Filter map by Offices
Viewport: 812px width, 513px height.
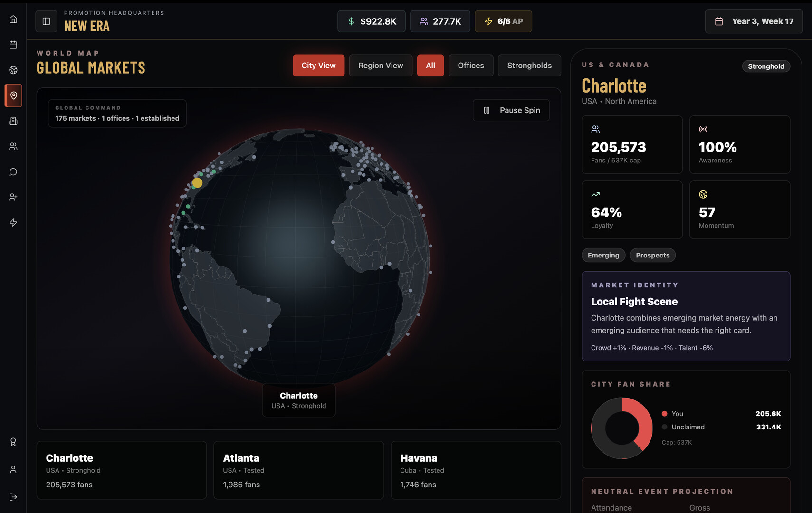click(471, 66)
